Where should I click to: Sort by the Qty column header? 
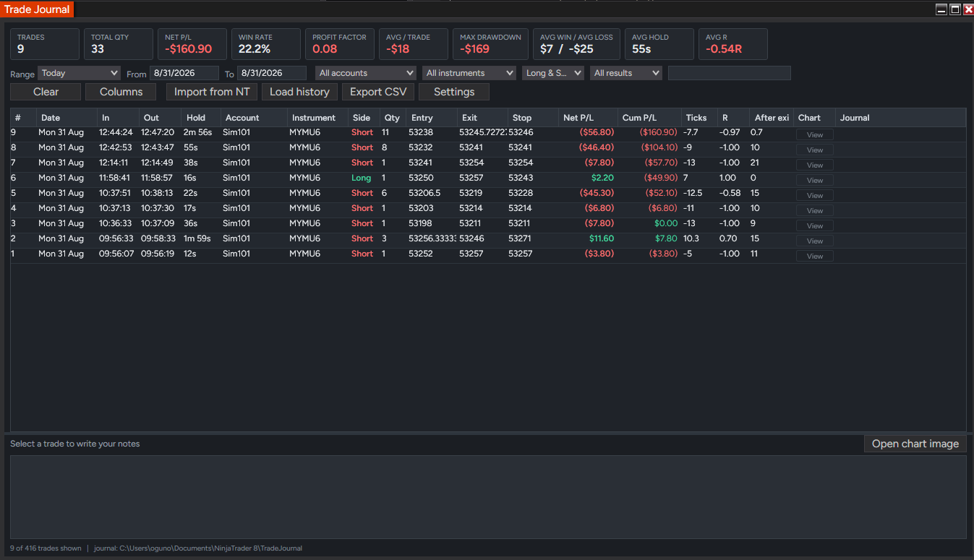coord(393,118)
